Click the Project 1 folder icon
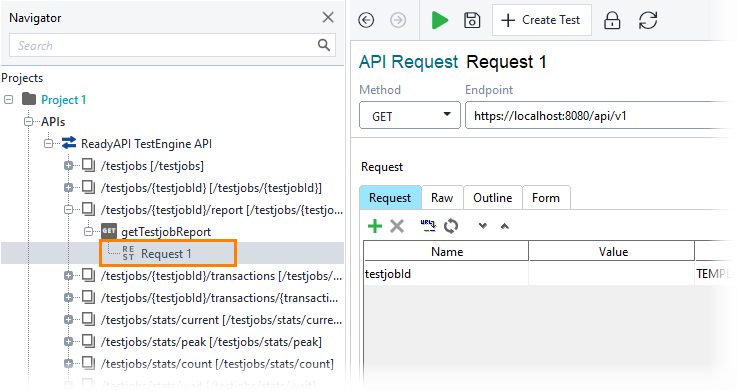The image size is (738, 392). point(29,99)
